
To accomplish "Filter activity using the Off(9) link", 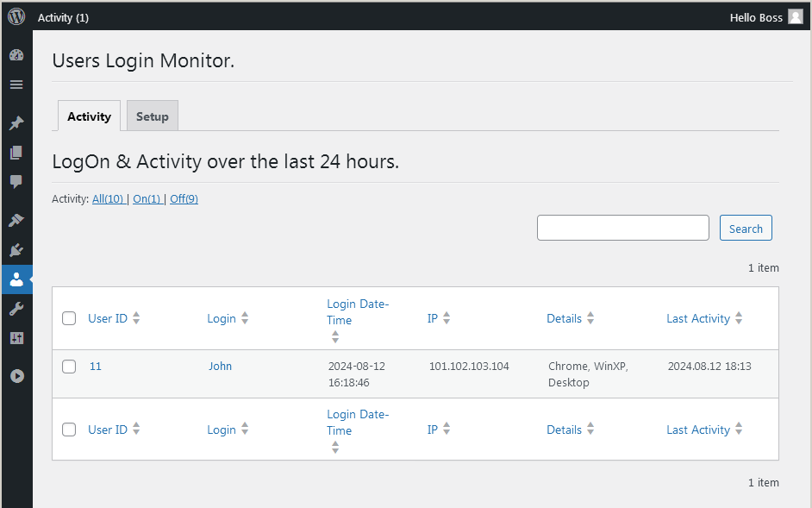I will point(184,198).
